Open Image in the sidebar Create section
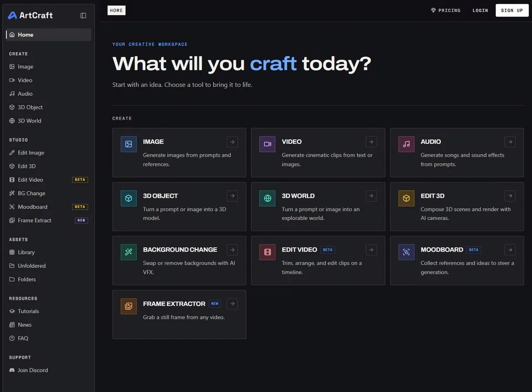 [49, 67]
